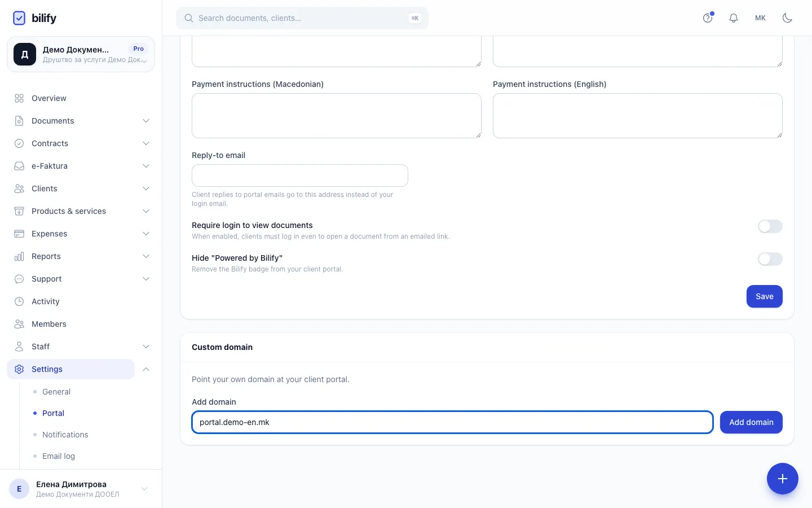
Task: Focus the Search documents, clients field
Action: (302, 18)
